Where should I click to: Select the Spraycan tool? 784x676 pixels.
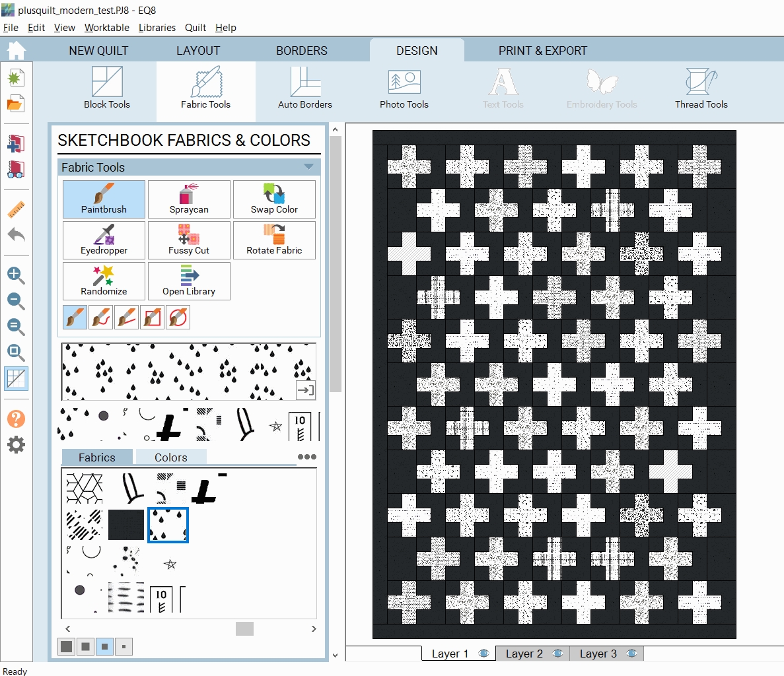pyautogui.click(x=189, y=199)
